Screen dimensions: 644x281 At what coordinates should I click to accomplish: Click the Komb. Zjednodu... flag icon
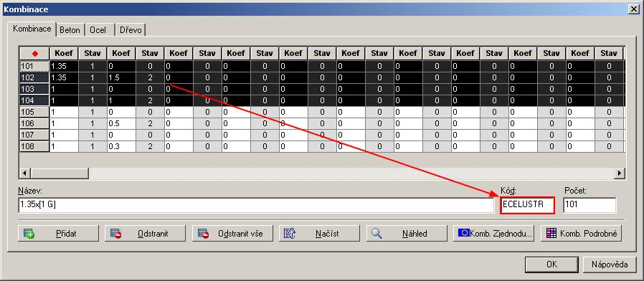pyautogui.click(x=464, y=233)
